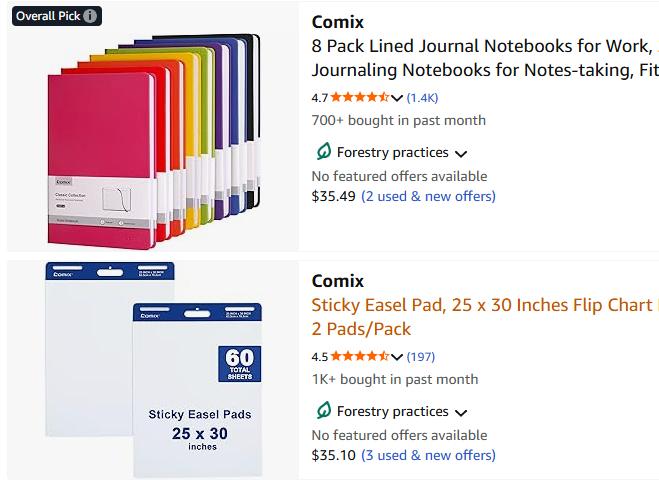View the 1.4K reviews for notebooks
Viewport: 659px width, 480px height.
422,98
